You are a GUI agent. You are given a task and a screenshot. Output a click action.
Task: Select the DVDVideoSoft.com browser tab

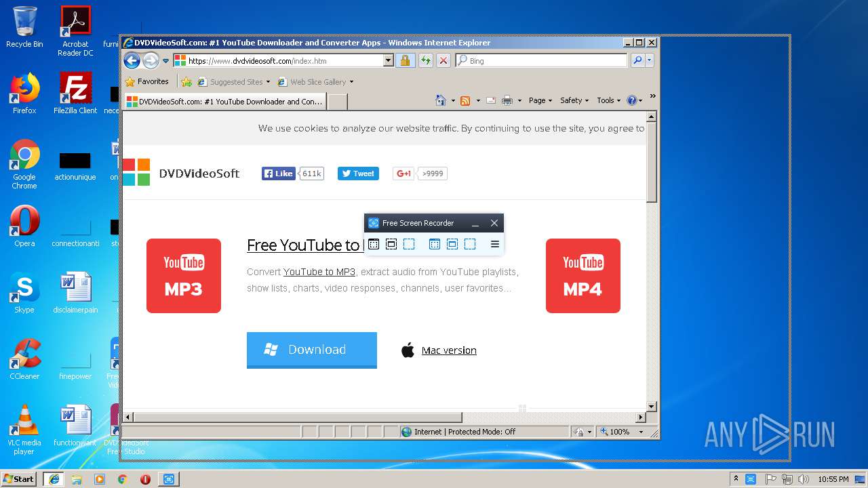[x=224, y=102]
